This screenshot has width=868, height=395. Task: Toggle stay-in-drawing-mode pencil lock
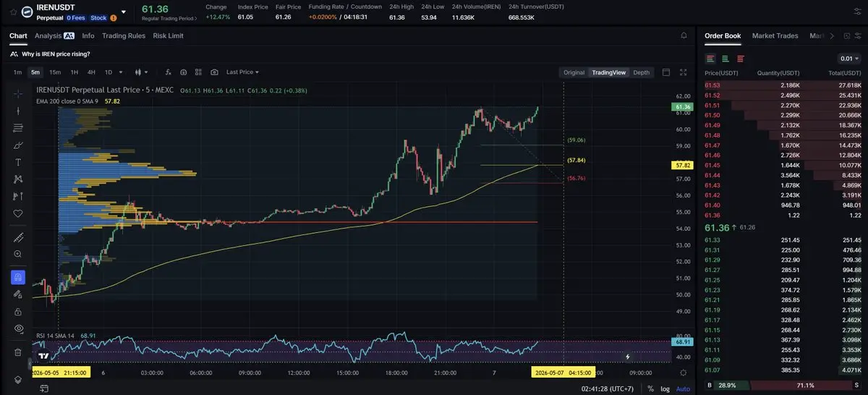pos(18,294)
